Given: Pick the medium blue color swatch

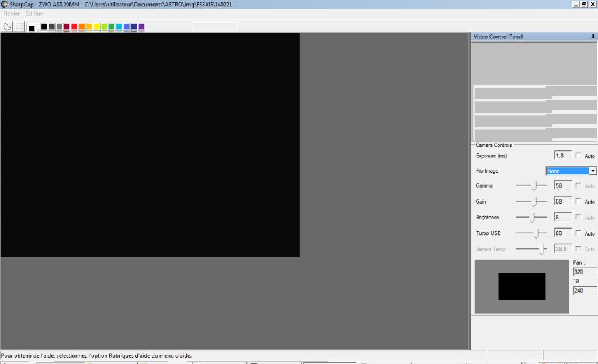Looking at the screenshot, I should pos(127,27).
